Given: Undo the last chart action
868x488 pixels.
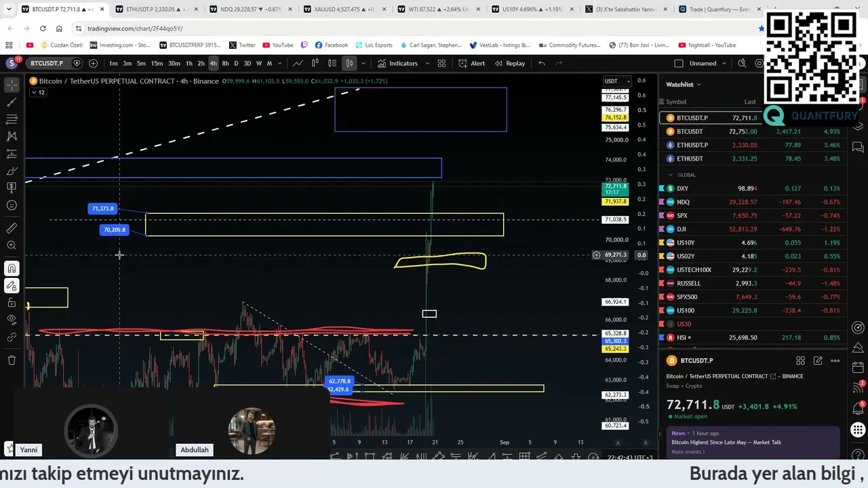Looking at the screenshot, I should click(542, 63).
